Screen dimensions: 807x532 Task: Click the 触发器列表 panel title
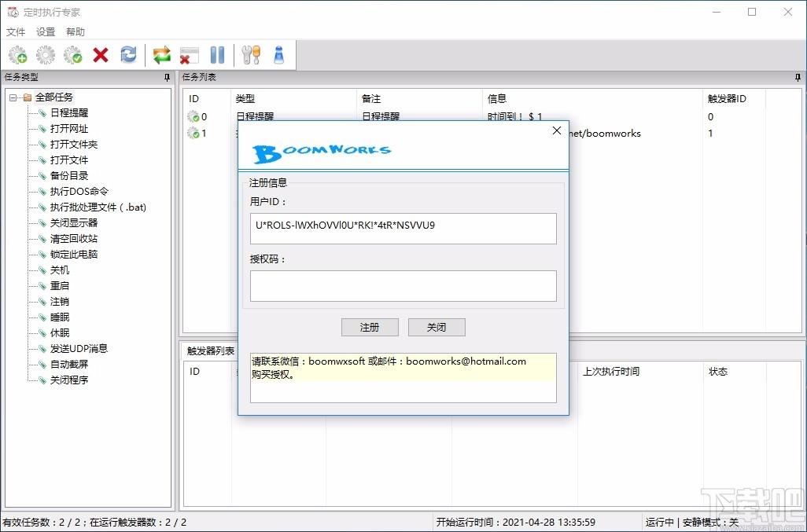coord(211,351)
